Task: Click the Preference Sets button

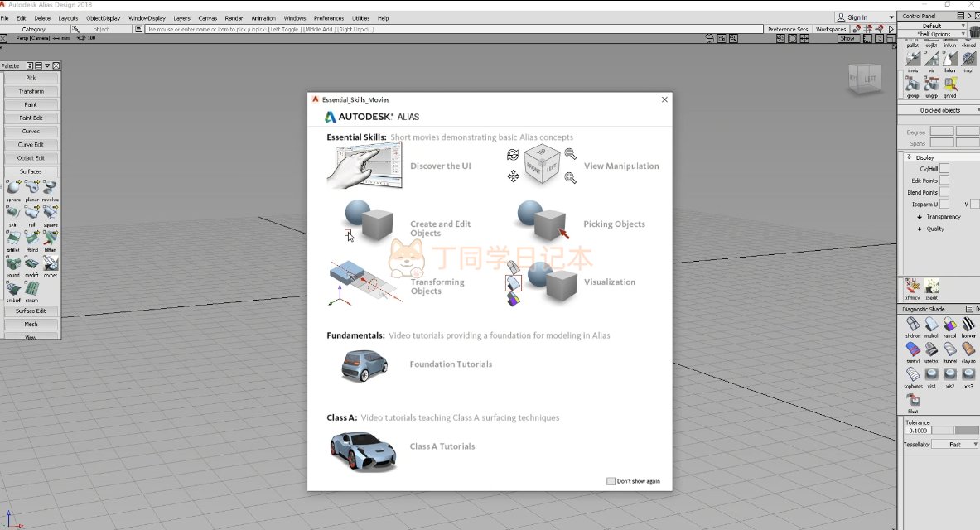Action: [x=787, y=29]
